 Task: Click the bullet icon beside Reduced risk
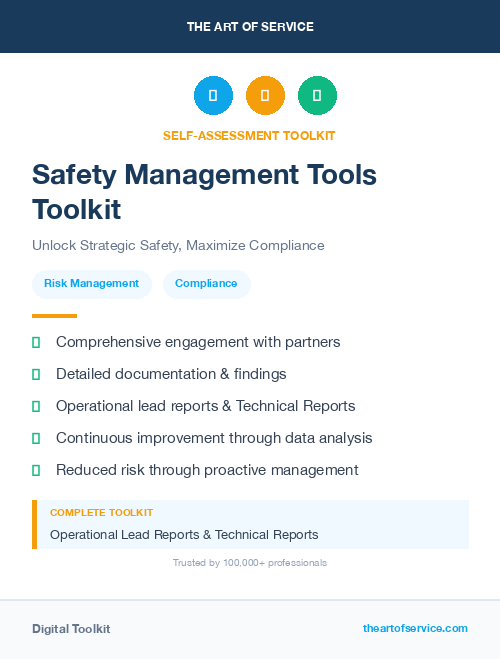[x=36, y=470]
